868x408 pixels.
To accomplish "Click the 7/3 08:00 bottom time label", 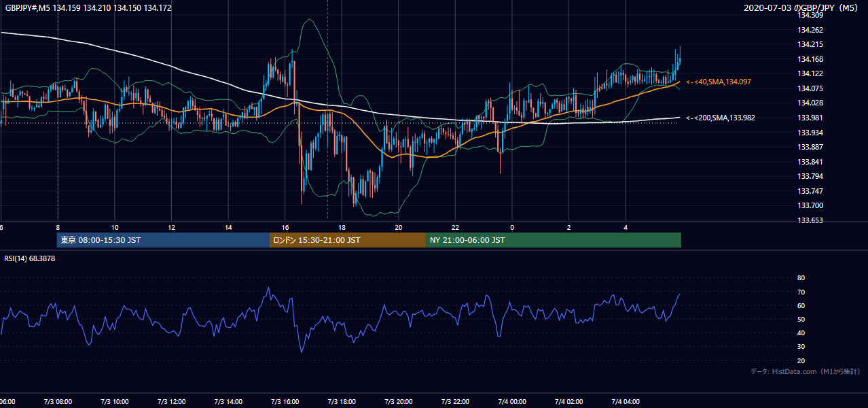I will pyautogui.click(x=58, y=402).
